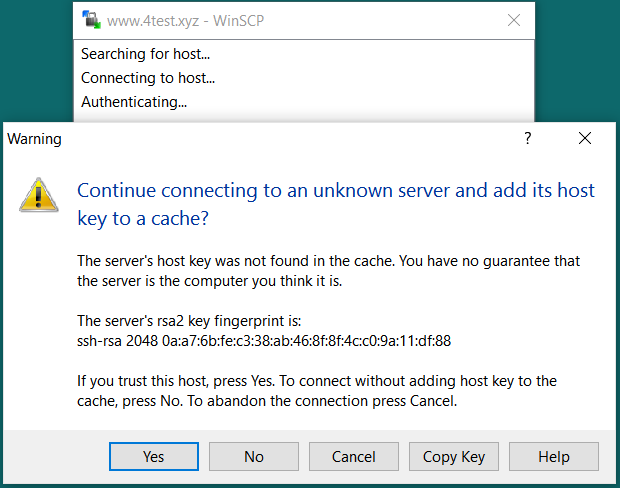Close the www.4test.xyz WinSCP window
The height and width of the screenshot is (488, 620).
(x=514, y=20)
